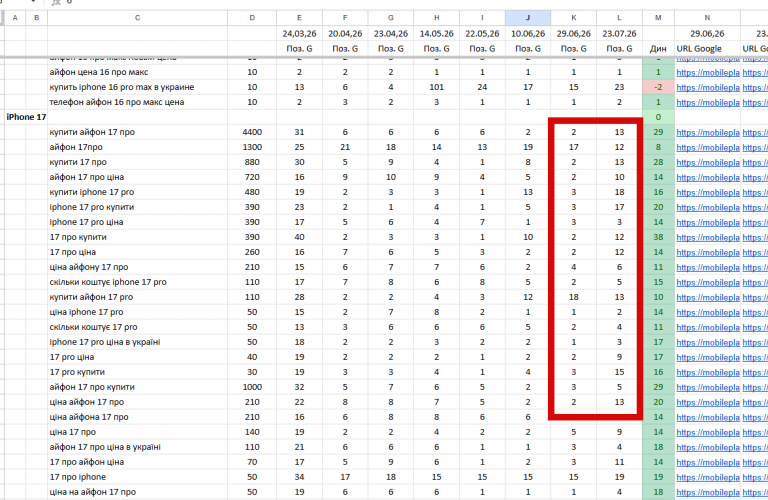Click the pink dynamics cell showing -2
This screenshot has height=500, width=768.
coord(658,87)
